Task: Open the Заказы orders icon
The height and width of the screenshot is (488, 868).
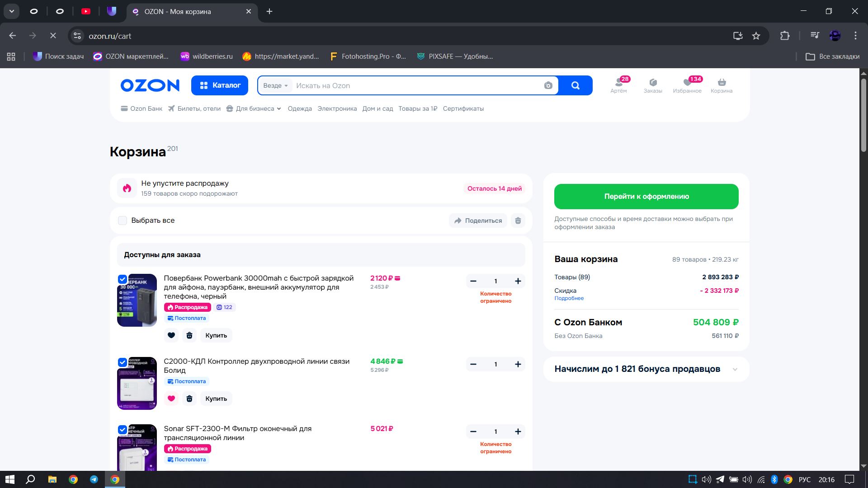Action: (x=653, y=83)
